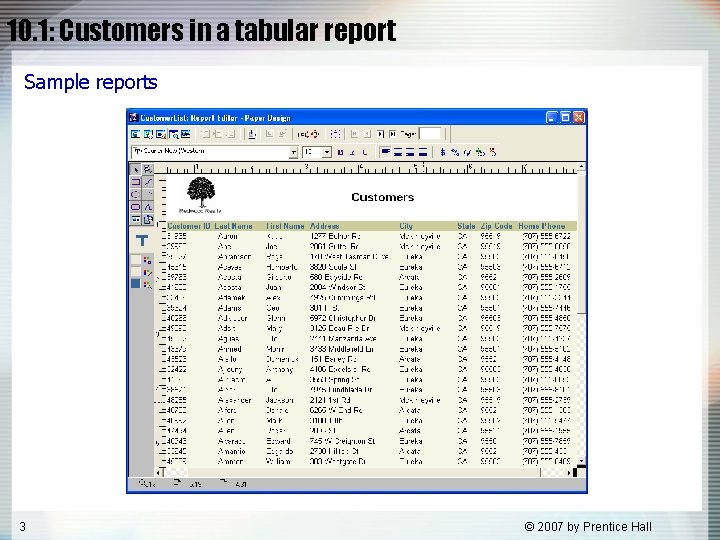This screenshot has width=720, height=540.
Task: Click the vertical scrollbar up arrow
Action: (x=581, y=167)
